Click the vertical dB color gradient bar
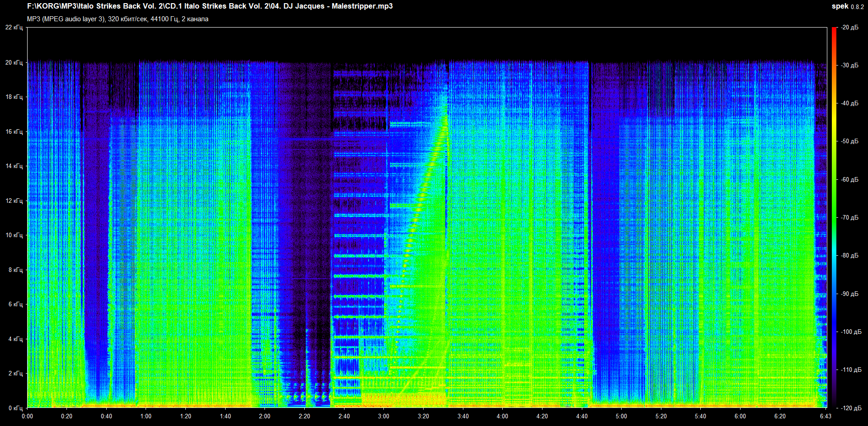 tap(834, 217)
